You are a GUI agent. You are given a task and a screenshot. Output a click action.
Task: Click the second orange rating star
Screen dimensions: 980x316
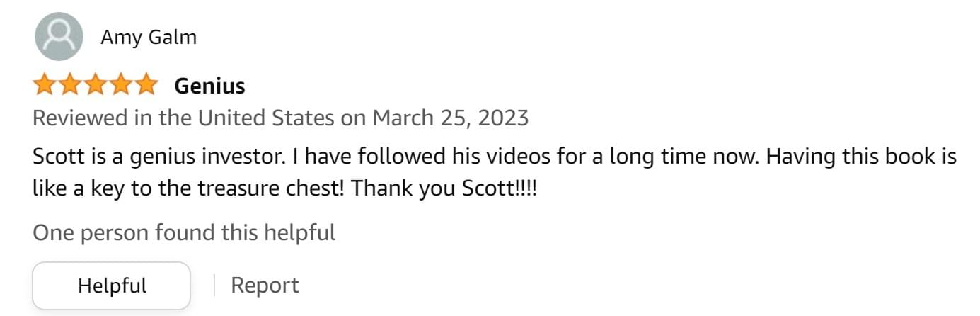click(x=69, y=86)
